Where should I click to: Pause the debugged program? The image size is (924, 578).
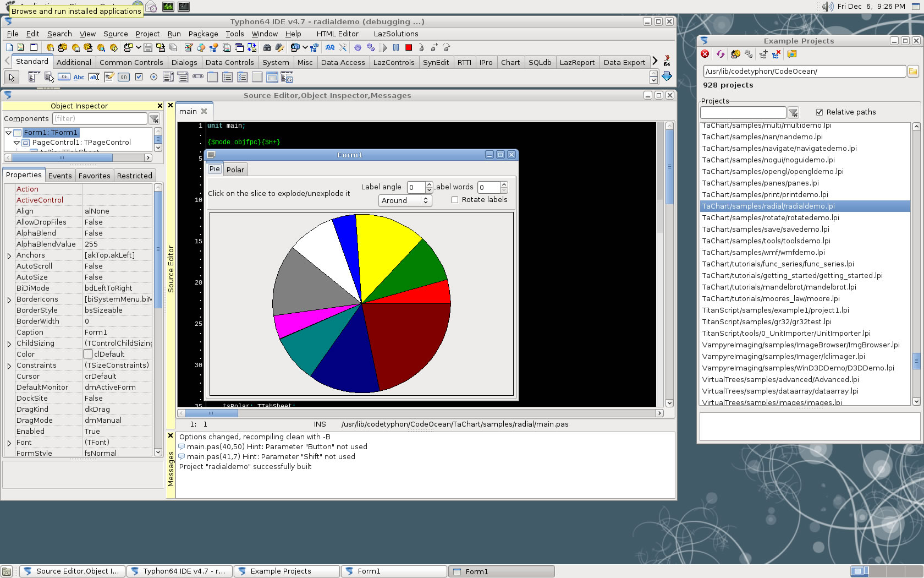[396, 48]
